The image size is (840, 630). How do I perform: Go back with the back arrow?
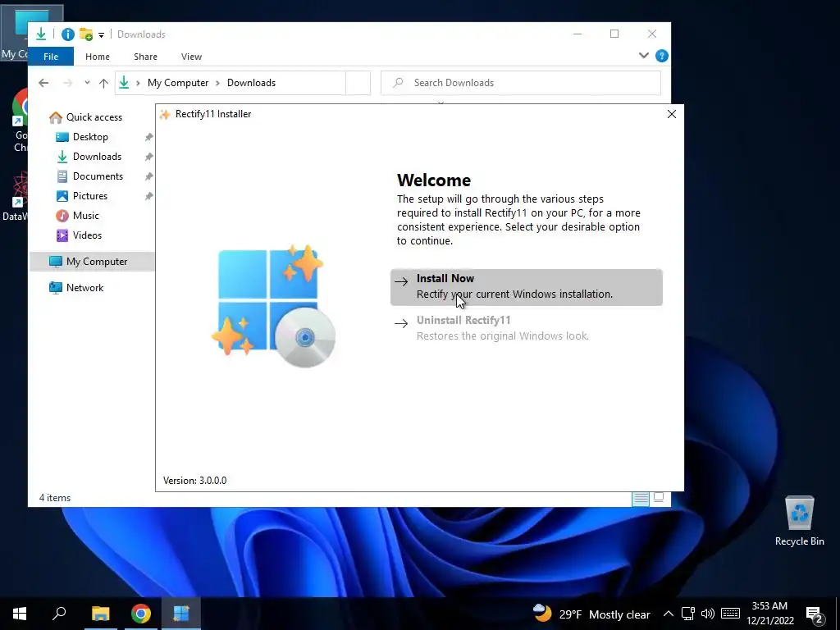(43, 83)
